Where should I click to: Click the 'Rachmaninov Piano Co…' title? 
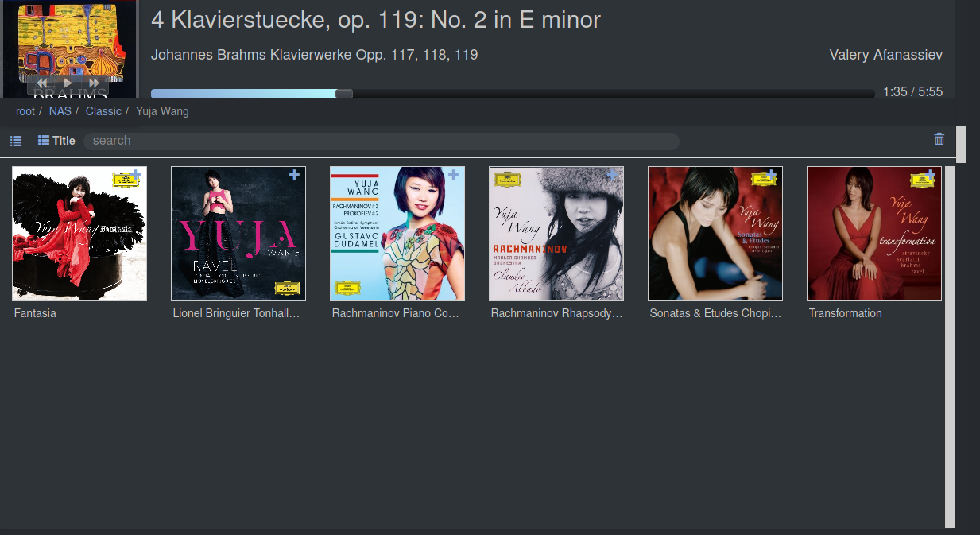pyautogui.click(x=396, y=313)
